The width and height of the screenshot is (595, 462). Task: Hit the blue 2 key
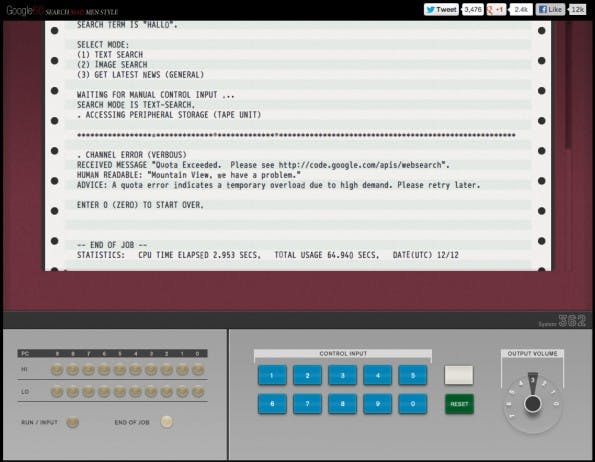tap(307, 375)
